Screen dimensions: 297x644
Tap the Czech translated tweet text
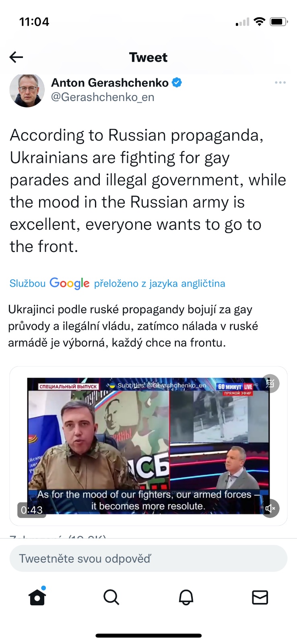(133, 326)
